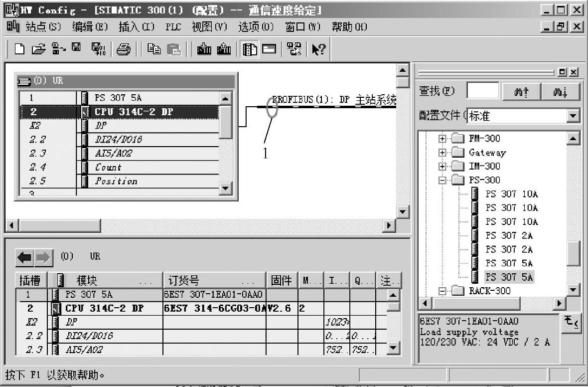This screenshot has width=588, height=387.
Task: Click the back arrow in detail view
Action: point(24,257)
